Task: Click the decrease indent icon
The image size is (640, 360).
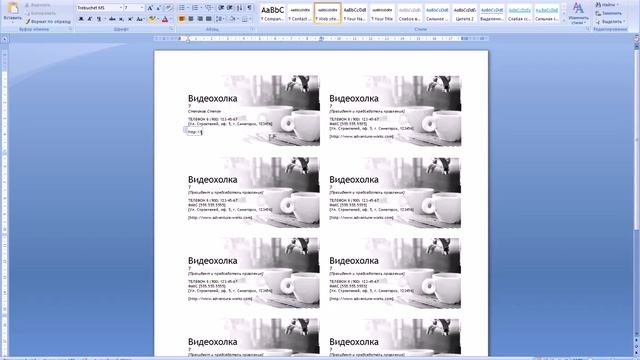Action: [x=221, y=8]
